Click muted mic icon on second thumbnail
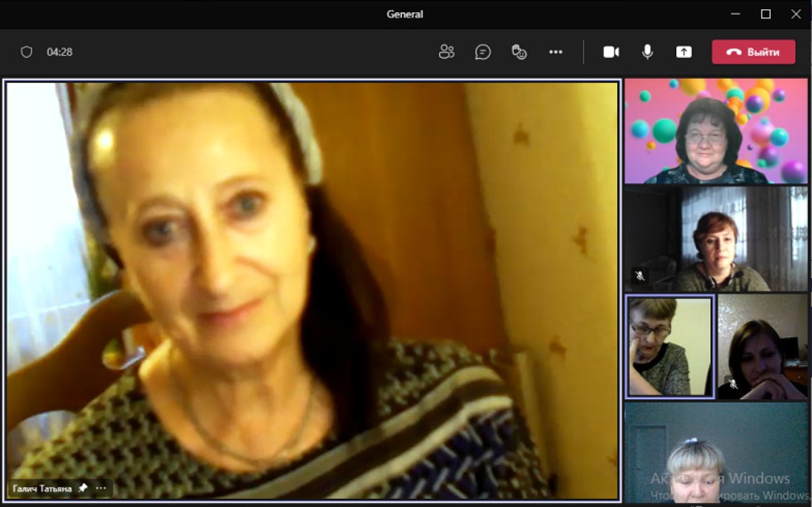 640,276
